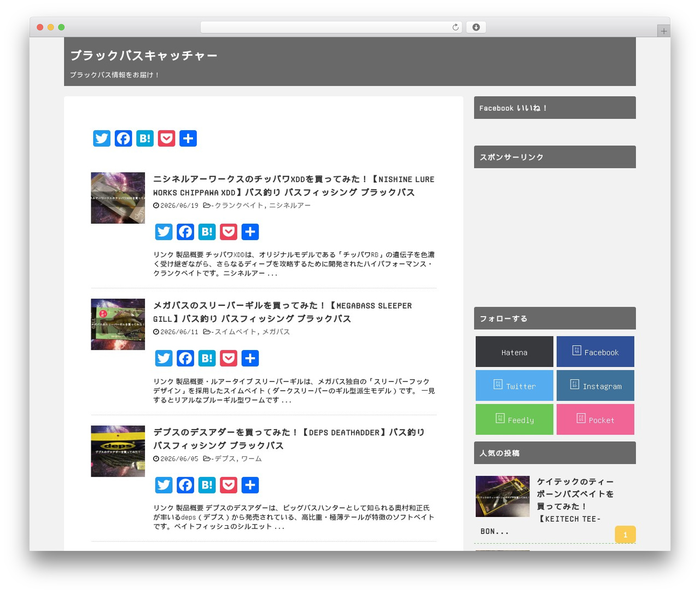Open popular post Keitech Tee-Bone thumbnail
This screenshot has height=593, width=700.
coord(503,497)
